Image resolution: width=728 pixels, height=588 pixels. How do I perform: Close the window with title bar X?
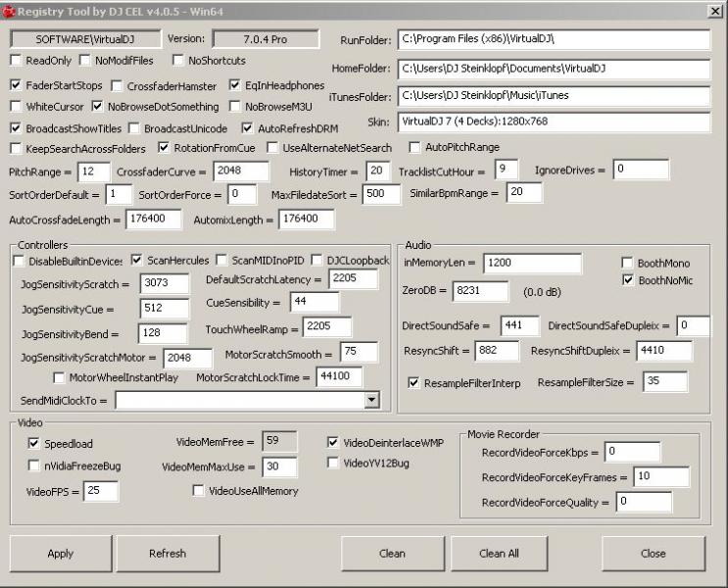[x=715, y=11]
